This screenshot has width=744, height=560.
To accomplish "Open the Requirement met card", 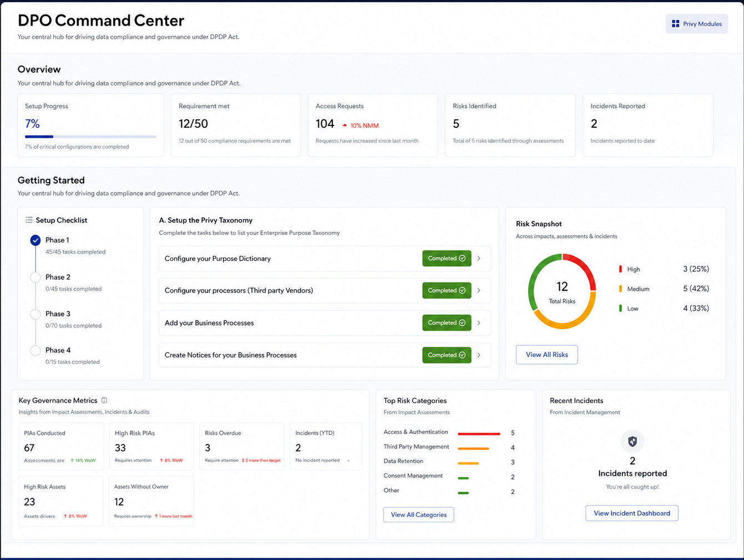I will 236,125.
